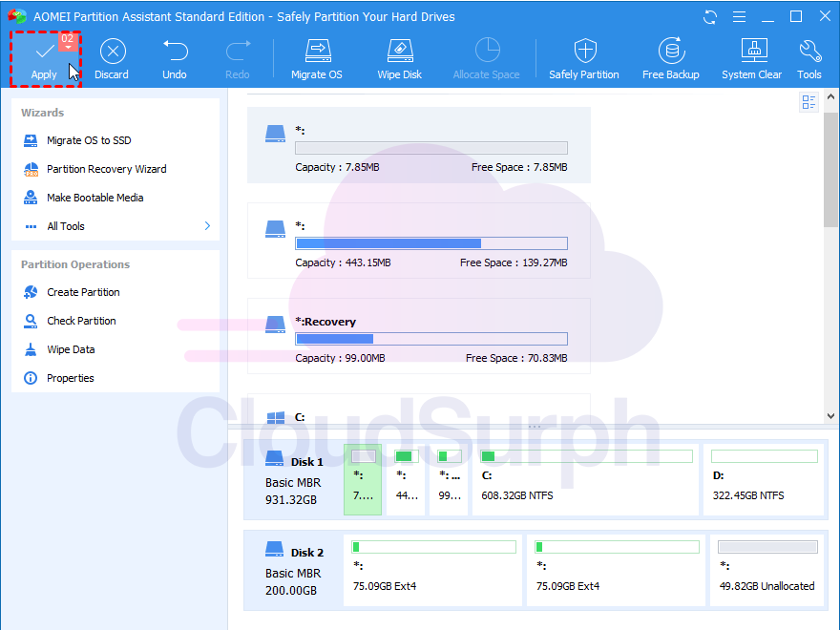Screen dimensions: 840x630
Task: View partition Properties
Action: point(71,378)
